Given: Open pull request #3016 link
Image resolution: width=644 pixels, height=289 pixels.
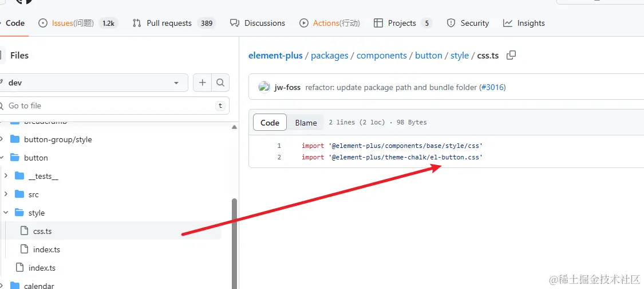Looking at the screenshot, I should point(492,87).
